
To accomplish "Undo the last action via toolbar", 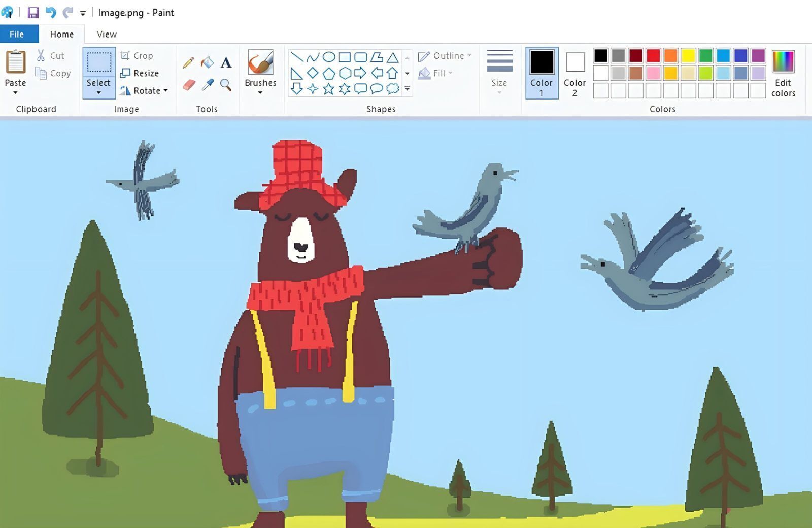I will point(51,12).
